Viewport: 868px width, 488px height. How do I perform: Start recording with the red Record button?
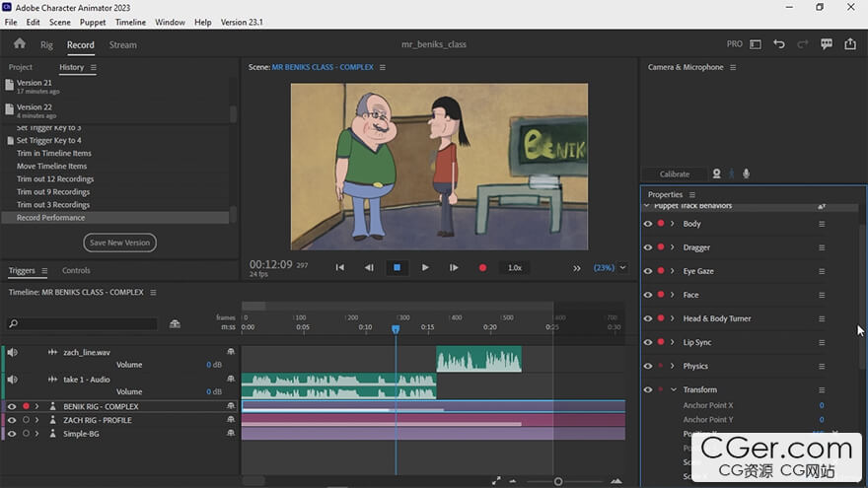pyautogui.click(x=482, y=268)
